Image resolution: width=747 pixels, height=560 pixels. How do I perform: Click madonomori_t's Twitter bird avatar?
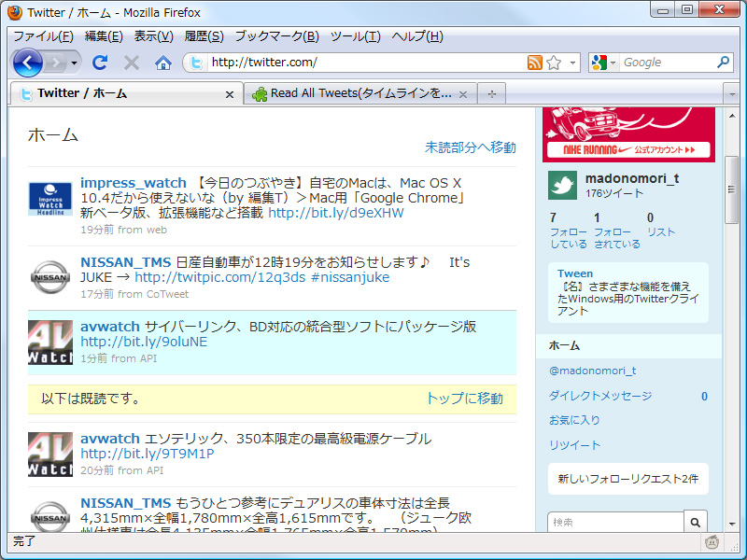tap(561, 183)
